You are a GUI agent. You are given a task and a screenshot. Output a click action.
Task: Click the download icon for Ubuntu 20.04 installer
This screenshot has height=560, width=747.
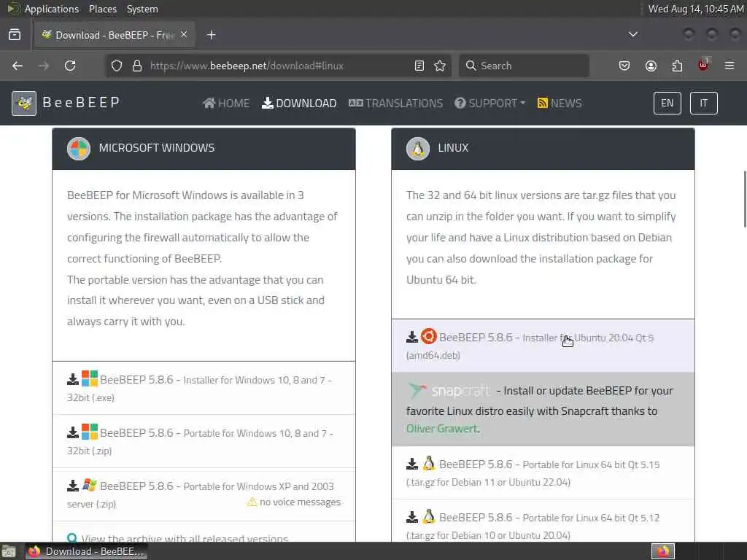coord(412,337)
